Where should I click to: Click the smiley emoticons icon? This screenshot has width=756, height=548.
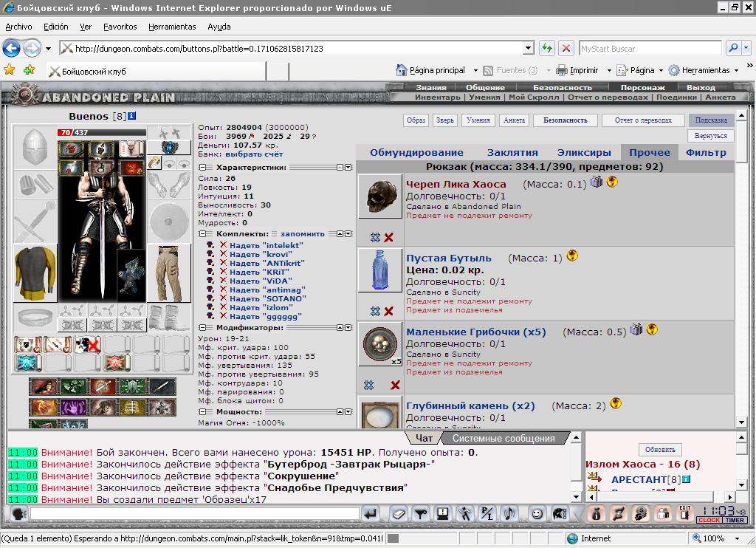tap(537, 514)
